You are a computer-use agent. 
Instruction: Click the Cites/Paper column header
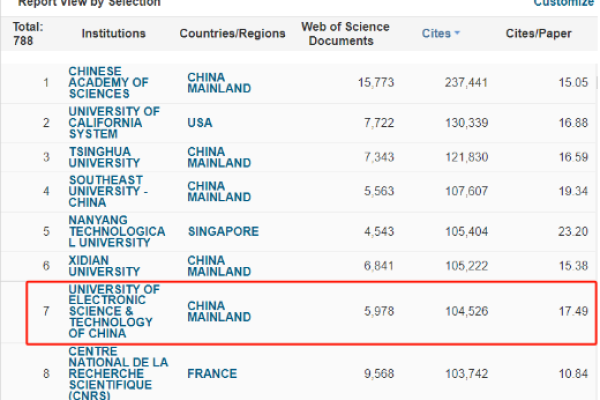click(539, 33)
